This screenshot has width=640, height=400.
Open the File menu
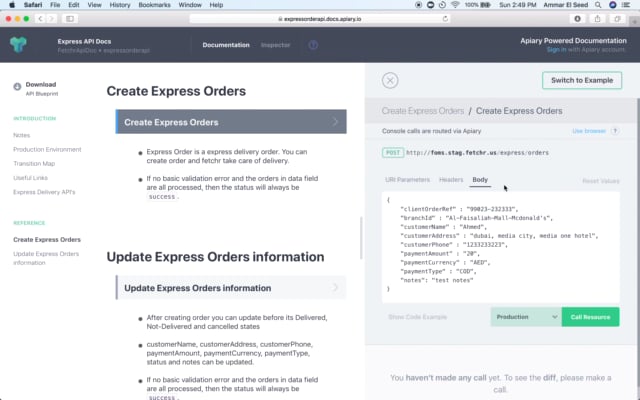click(55, 5)
